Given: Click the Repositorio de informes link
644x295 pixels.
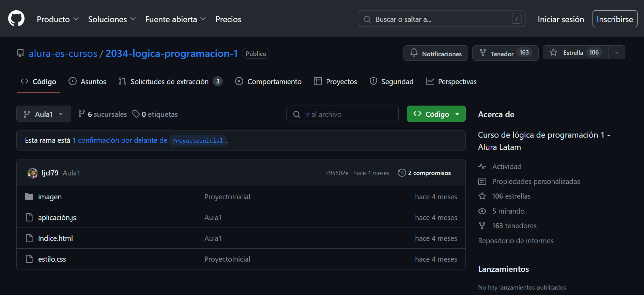Looking at the screenshot, I should tap(516, 241).
